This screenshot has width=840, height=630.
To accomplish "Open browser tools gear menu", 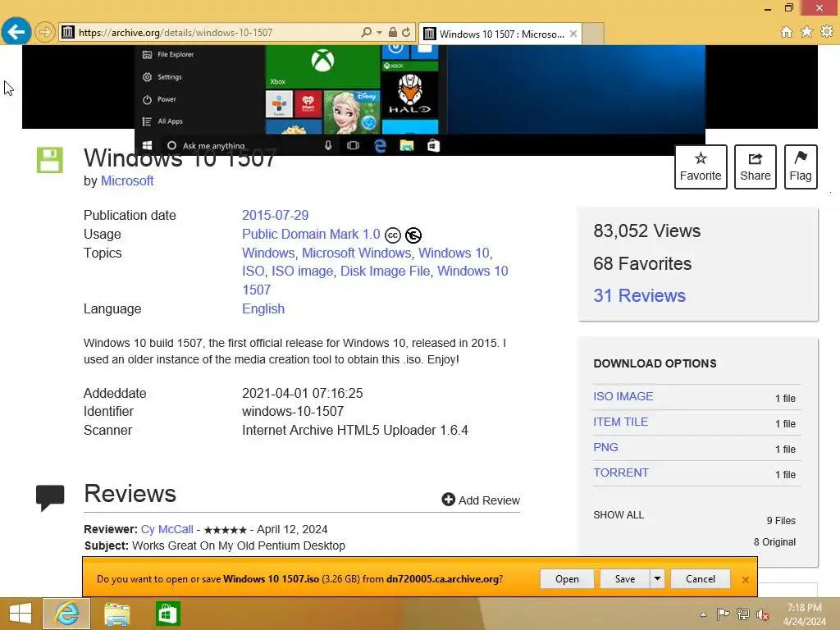I will pyautogui.click(x=827, y=32).
